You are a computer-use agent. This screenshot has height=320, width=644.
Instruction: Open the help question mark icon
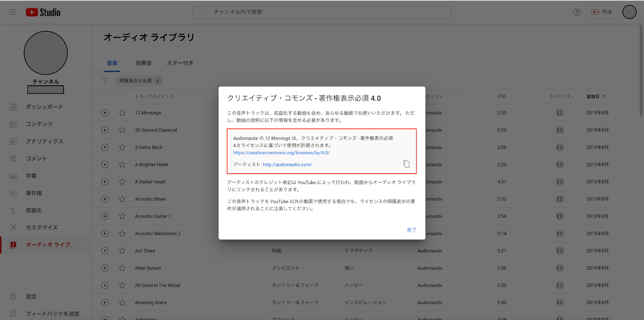(577, 12)
